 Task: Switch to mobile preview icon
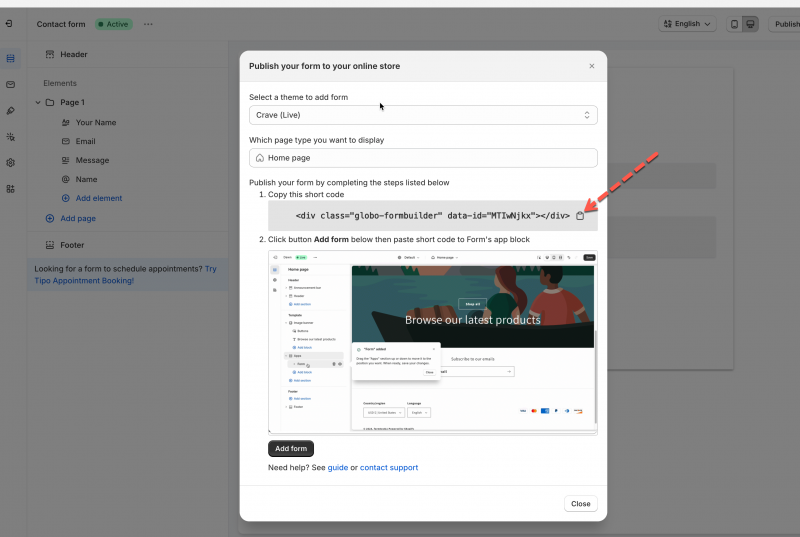coord(734,24)
